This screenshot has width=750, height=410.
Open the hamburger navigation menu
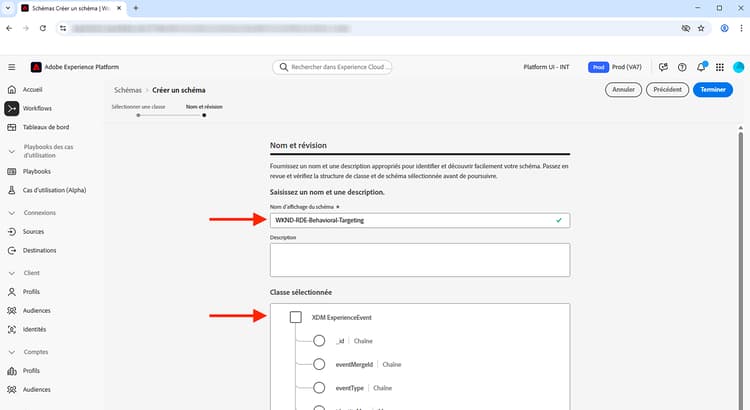[11, 67]
